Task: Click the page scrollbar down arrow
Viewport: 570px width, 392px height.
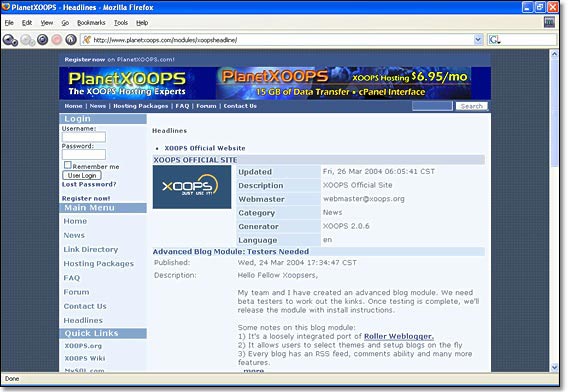Action: (x=554, y=367)
